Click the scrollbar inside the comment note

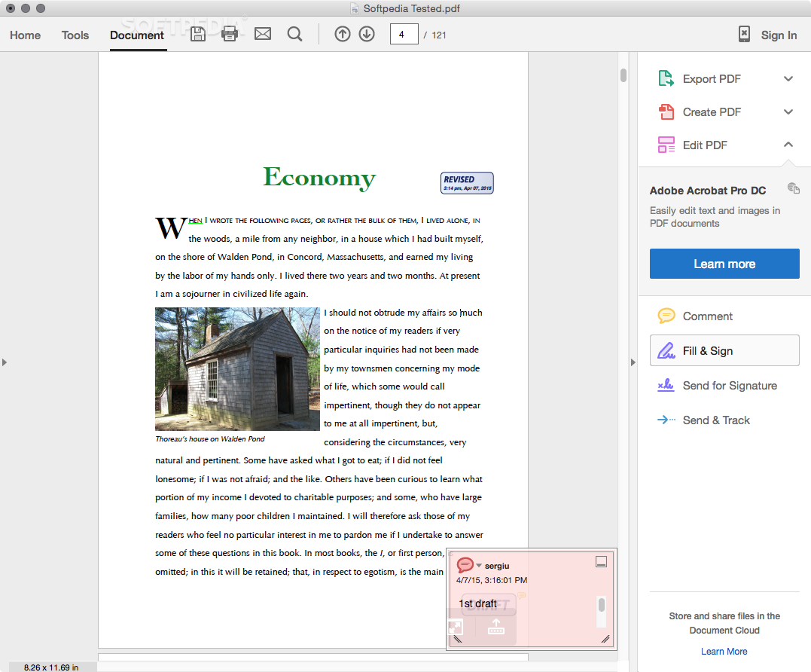tap(601, 605)
